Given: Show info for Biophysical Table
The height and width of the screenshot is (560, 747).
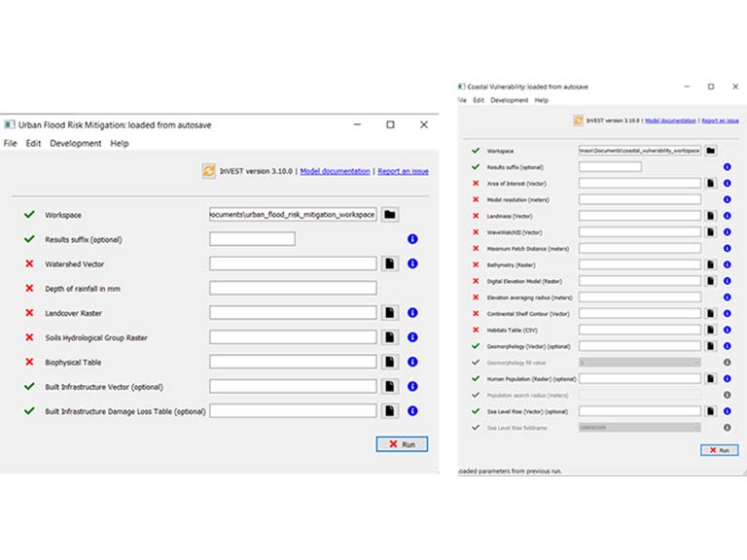Looking at the screenshot, I should [412, 362].
